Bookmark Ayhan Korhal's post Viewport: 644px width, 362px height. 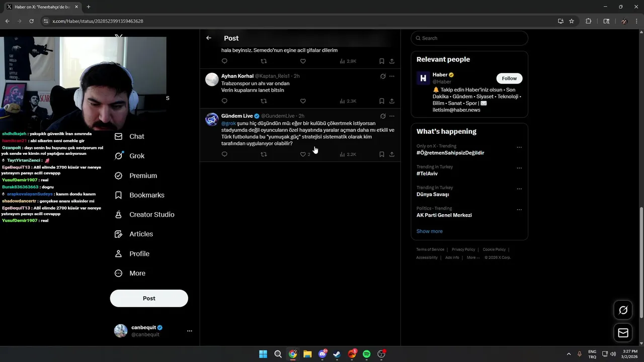coord(382,101)
